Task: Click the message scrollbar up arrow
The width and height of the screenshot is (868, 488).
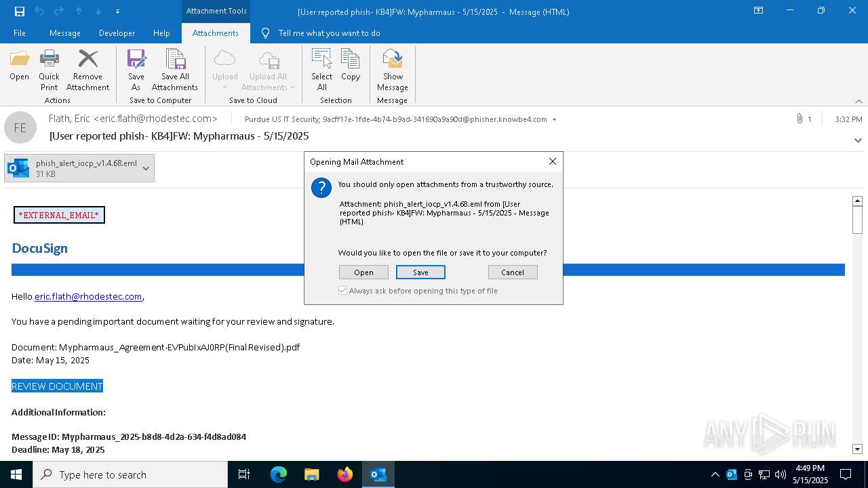Action: (x=857, y=201)
